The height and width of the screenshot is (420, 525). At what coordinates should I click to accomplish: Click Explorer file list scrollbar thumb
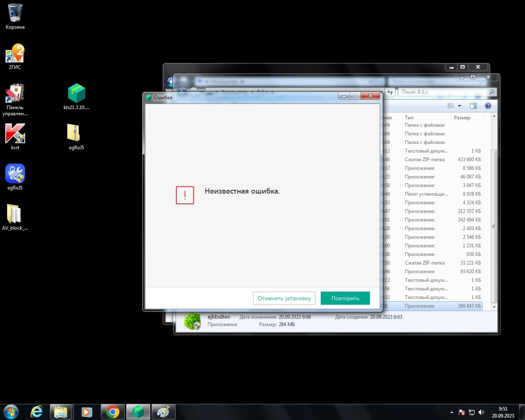point(494,226)
